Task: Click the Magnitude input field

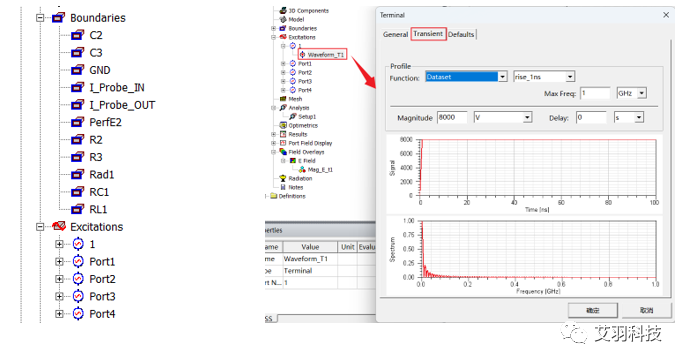Action: [452, 117]
